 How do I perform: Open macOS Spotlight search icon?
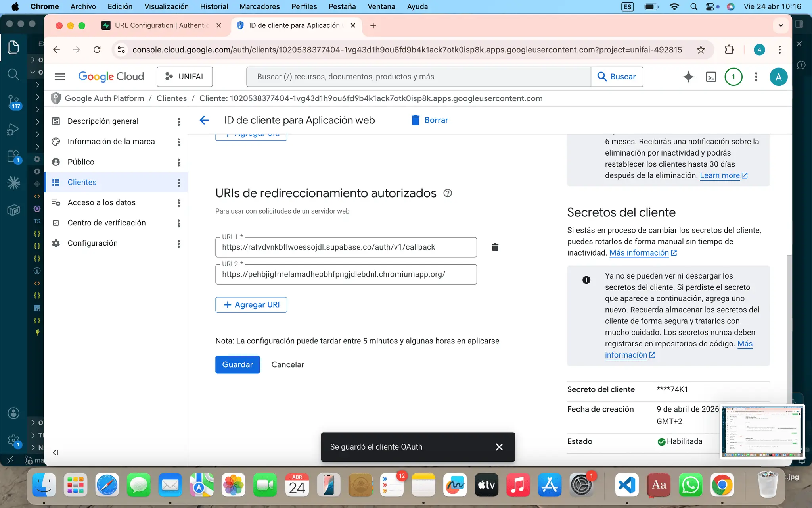pos(693,6)
